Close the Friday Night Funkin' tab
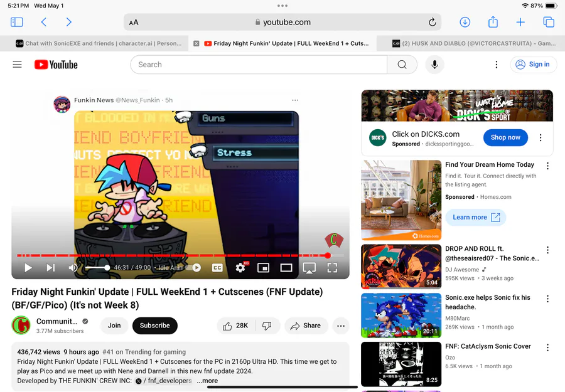This screenshot has height=392, width=565. tap(196, 43)
